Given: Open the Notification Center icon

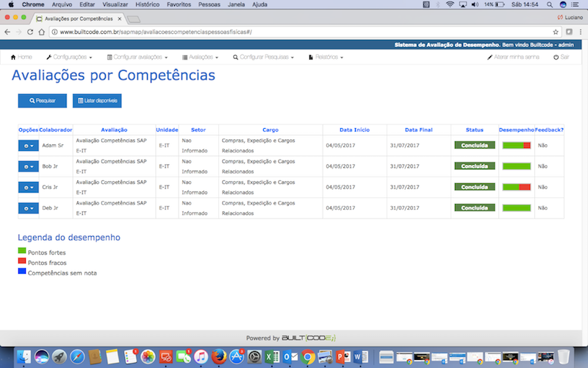Looking at the screenshot, I should pyautogui.click(x=575, y=4).
